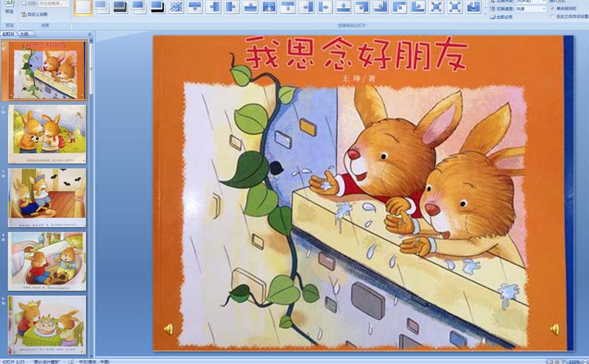This screenshot has height=364, width=589.
Task: Apply the 'Wedge' transition with curved arrows
Action: pyautogui.click(x=269, y=7)
